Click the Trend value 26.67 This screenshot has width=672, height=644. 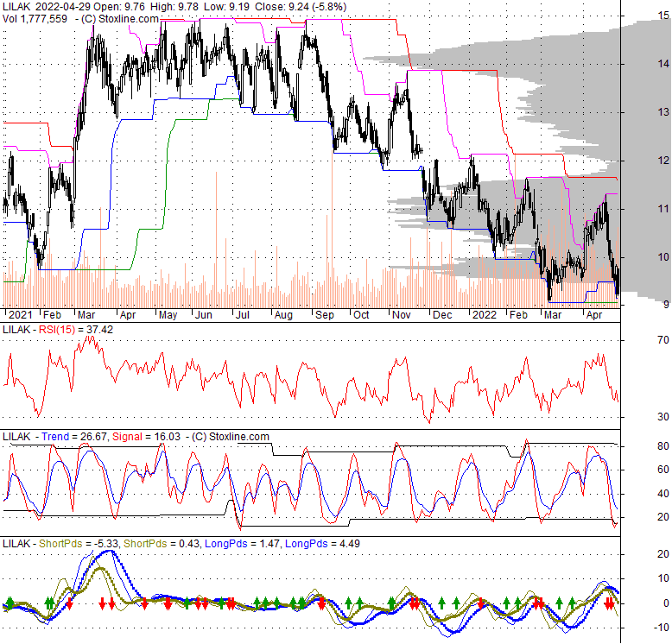tap(94, 437)
